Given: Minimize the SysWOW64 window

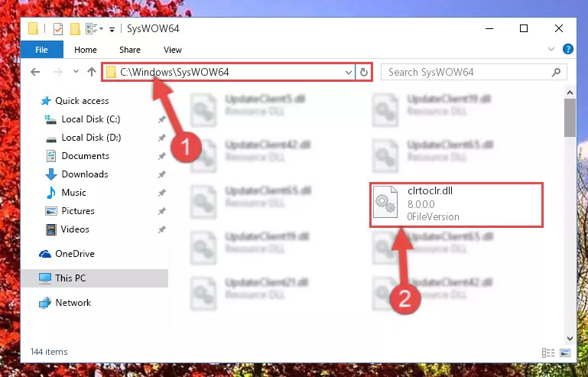Looking at the screenshot, I should [x=489, y=28].
